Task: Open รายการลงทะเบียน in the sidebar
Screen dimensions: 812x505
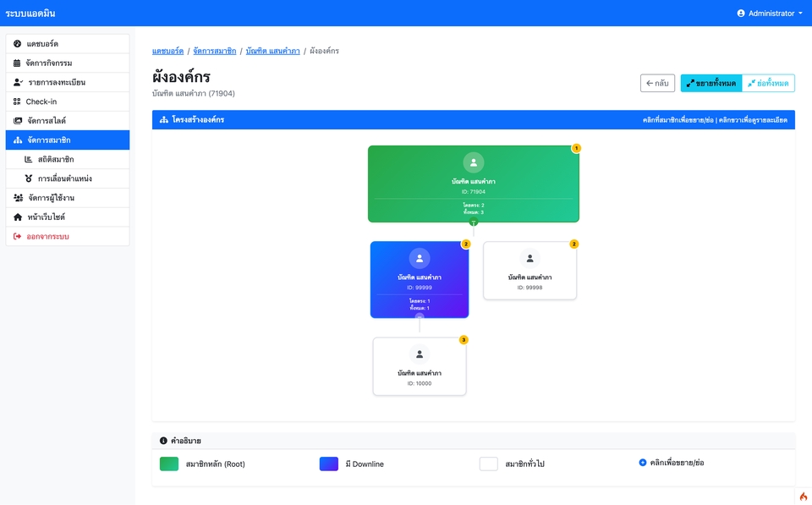Action: pos(56,82)
